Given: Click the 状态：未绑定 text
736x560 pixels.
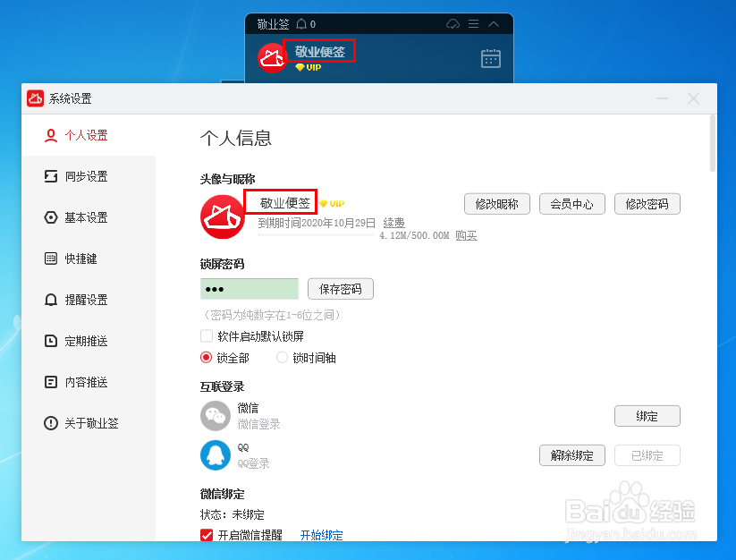Looking at the screenshot, I should 233,515.
